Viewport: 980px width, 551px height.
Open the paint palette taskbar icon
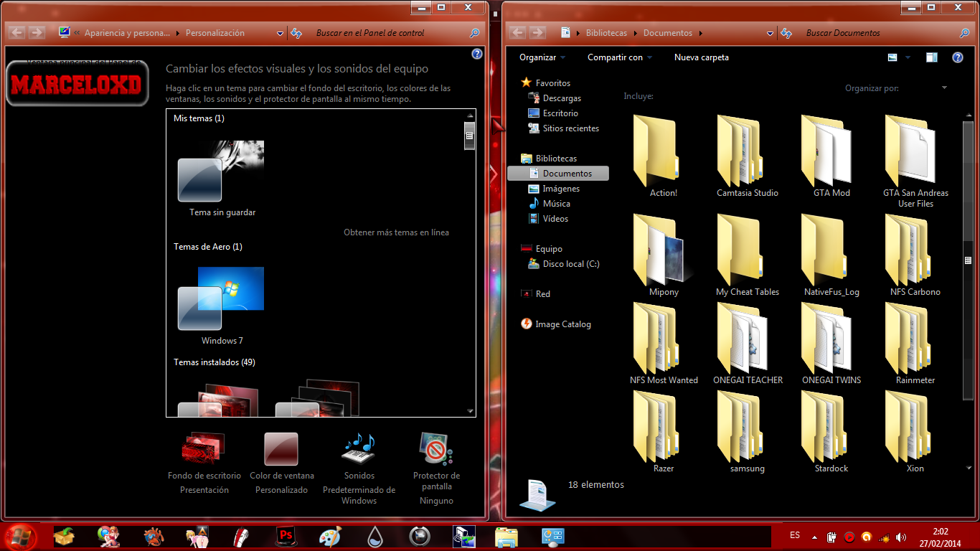coord(331,537)
